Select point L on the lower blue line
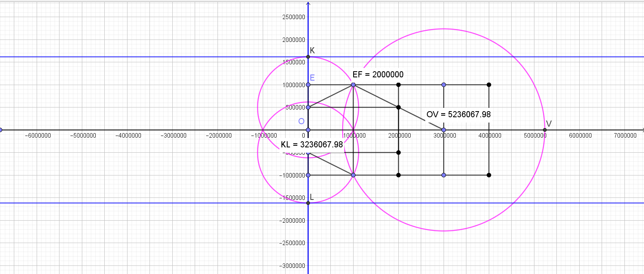Image resolution: width=644 pixels, height=274 pixels. click(x=308, y=203)
